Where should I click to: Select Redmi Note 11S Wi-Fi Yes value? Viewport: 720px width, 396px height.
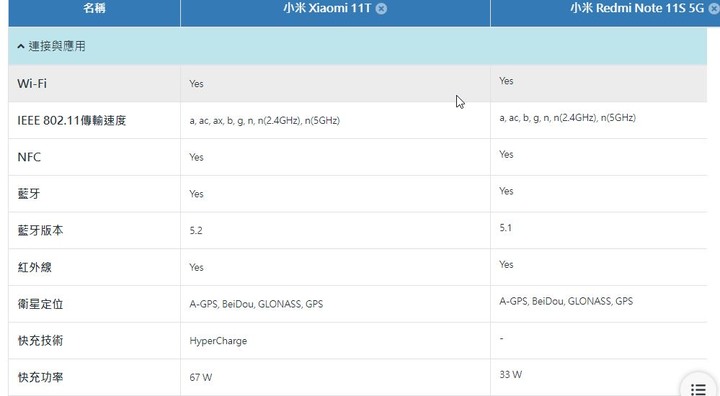[x=506, y=81]
